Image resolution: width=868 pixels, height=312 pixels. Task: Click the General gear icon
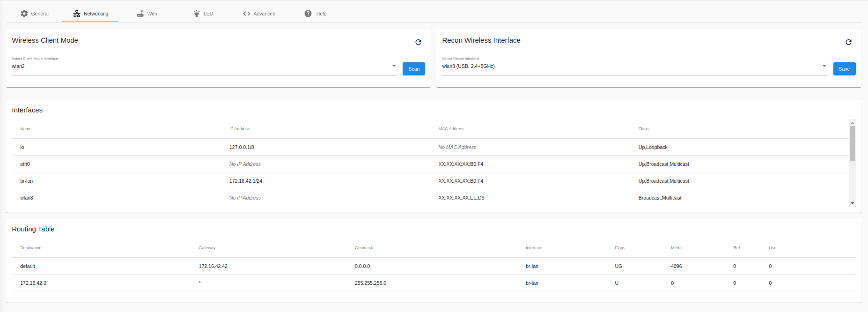(x=24, y=14)
